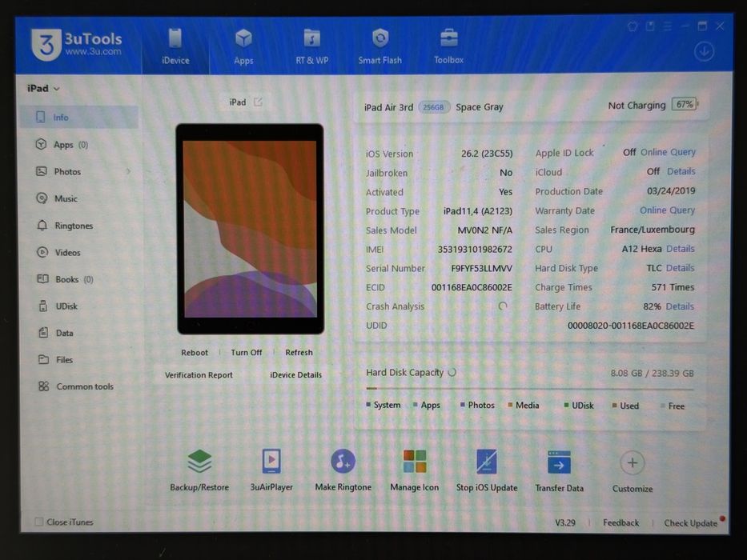Click the Feedback link

click(x=620, y=523)
